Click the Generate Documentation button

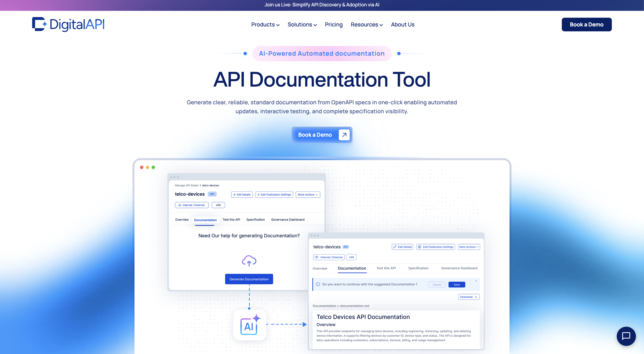pos(249,279)
